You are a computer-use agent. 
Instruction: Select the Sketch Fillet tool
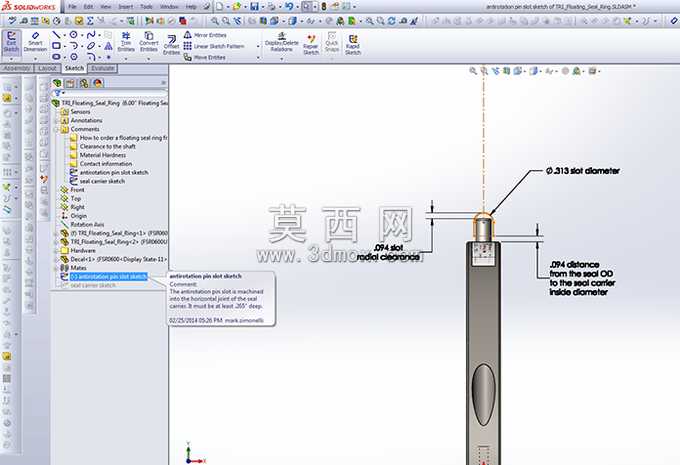coord(91,57)
